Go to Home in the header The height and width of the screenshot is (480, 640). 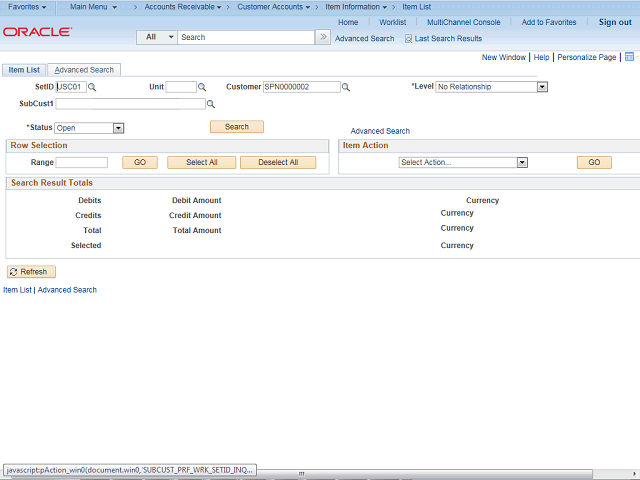[x=348, y=22]
